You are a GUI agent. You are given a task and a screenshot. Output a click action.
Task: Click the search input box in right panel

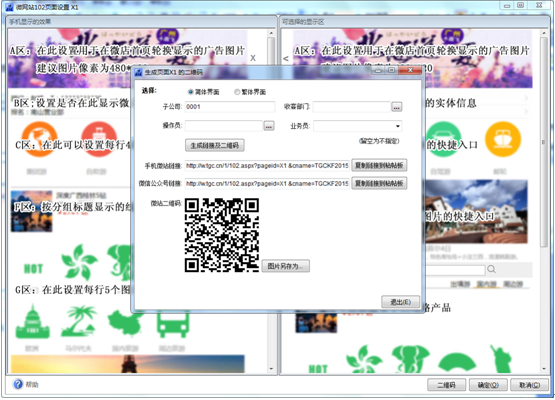(455, 270)
